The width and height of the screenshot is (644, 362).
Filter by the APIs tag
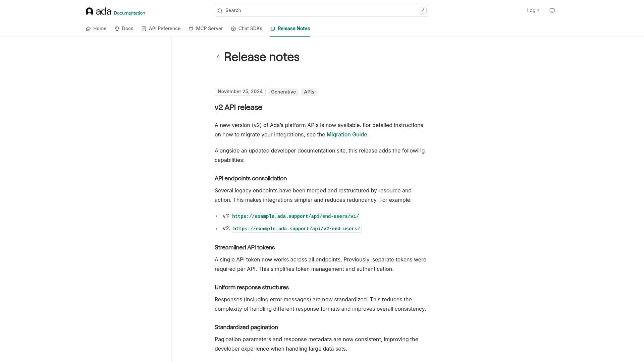tap(309, 92)
